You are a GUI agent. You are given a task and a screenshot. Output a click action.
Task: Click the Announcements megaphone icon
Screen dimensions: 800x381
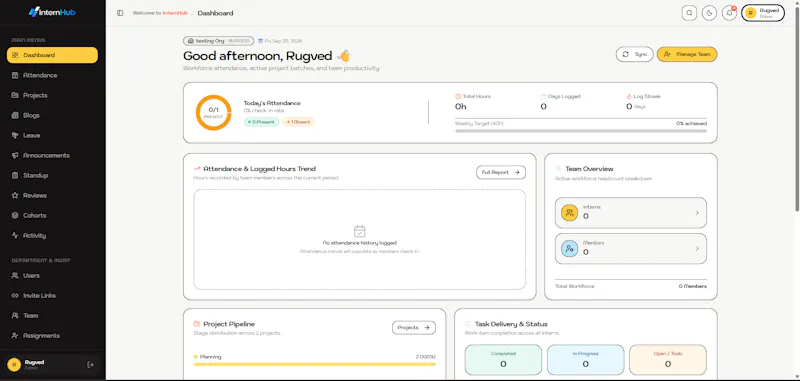(15, 155)
